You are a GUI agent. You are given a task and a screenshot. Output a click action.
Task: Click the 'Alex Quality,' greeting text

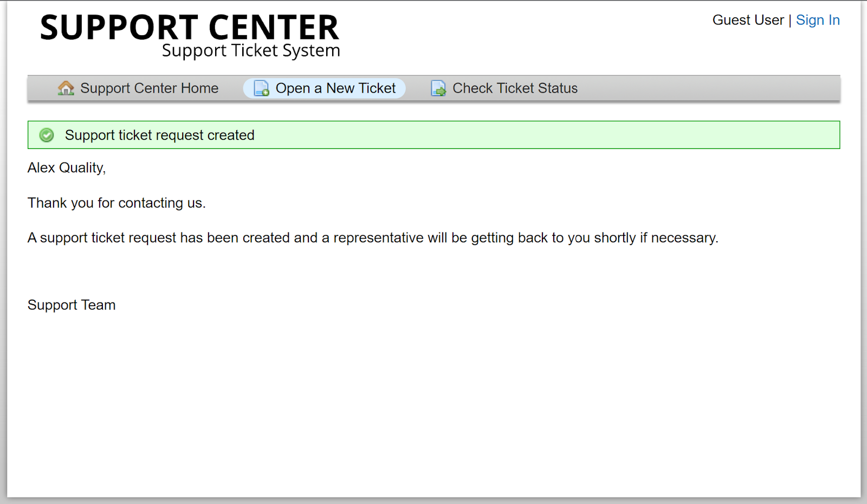pos(67,168)
